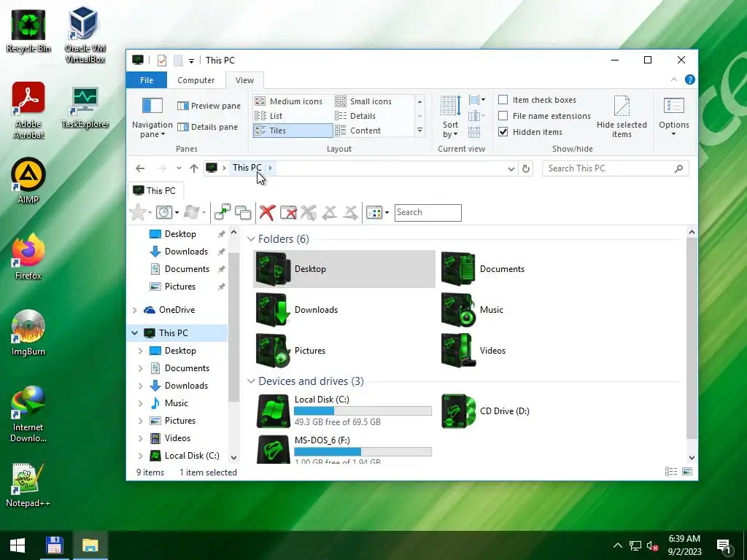
Task: Click the Up one level arrow
Action: click(x=194, y=168)
